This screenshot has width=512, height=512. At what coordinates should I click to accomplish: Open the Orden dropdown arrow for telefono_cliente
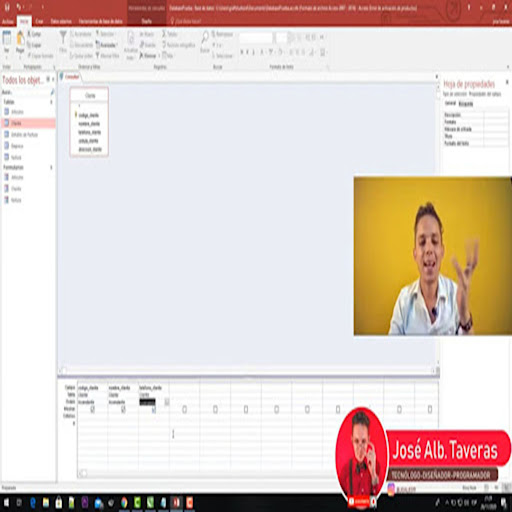(x=167, y=402)
